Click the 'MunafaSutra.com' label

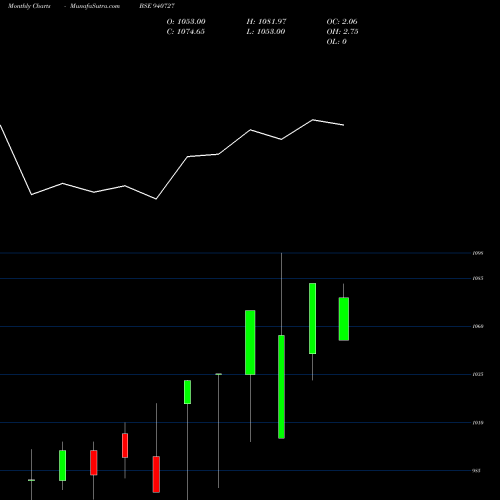pyautogui.click(x=95, y=6)
